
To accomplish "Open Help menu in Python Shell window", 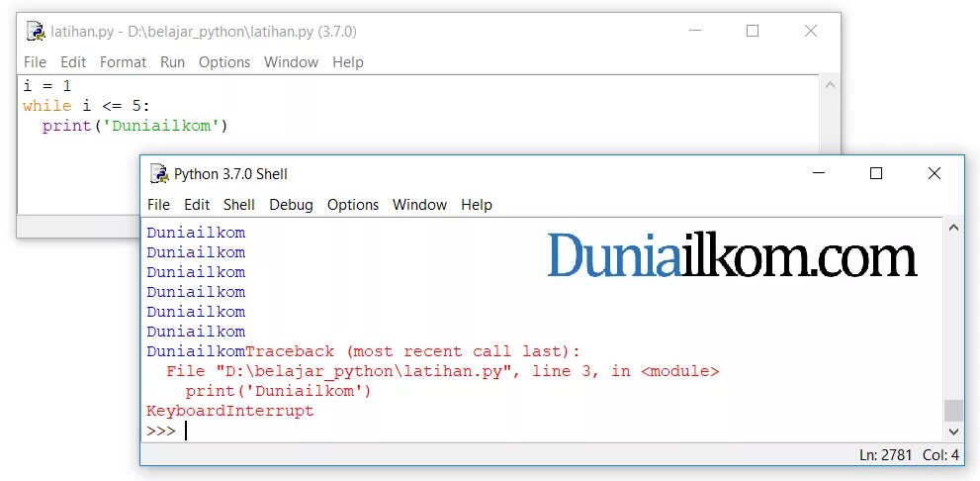I will click(477, 205).
